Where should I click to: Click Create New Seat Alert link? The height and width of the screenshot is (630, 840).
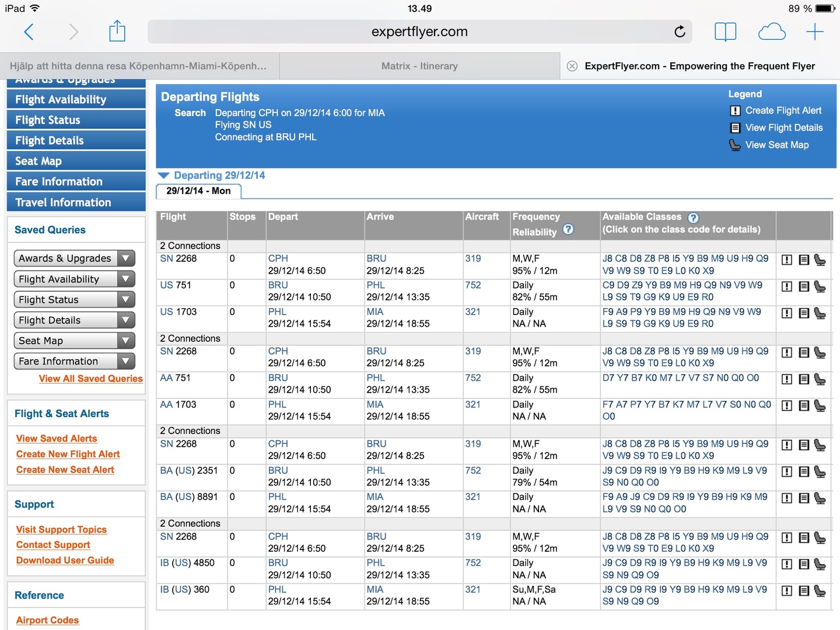[x=65, y=470]
